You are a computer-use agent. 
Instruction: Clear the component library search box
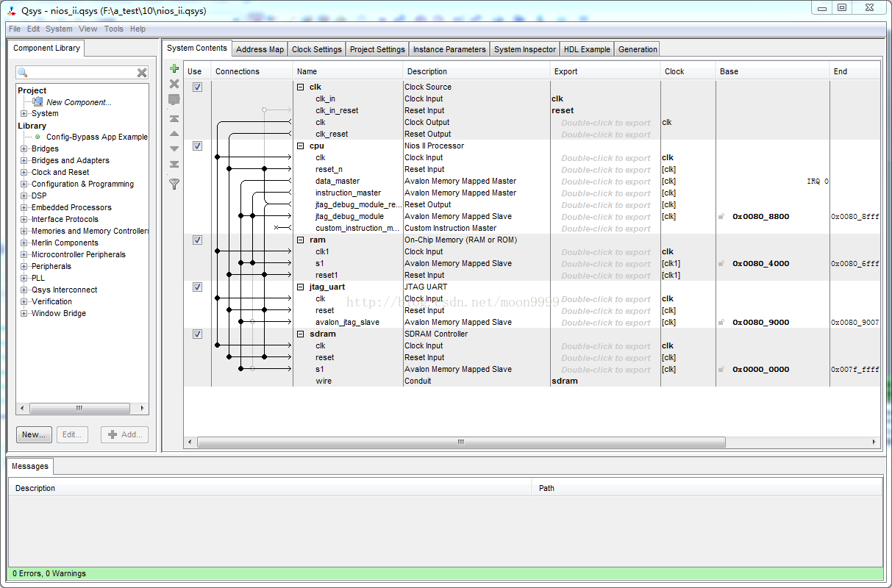point(142,73)
